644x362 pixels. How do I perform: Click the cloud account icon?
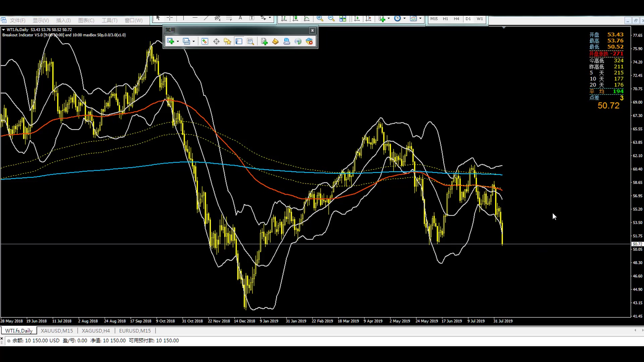pos(287,41)
